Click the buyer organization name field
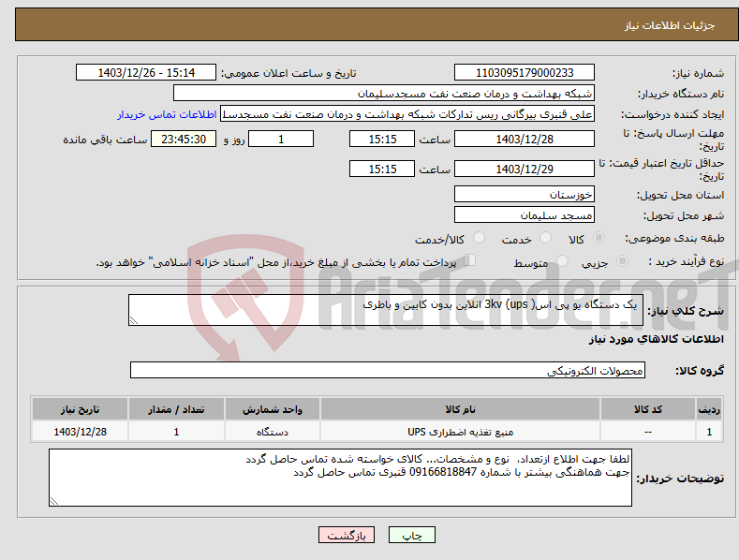739x560 pixels. [x=384, y=94]
